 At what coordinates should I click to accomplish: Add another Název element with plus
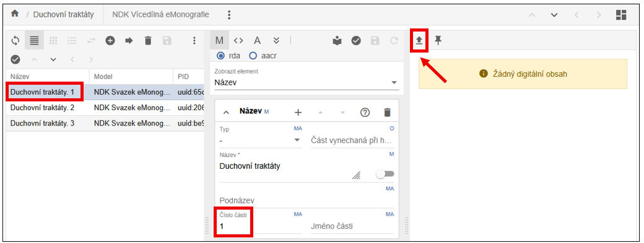pyautogui.click(x=298, y=113)
